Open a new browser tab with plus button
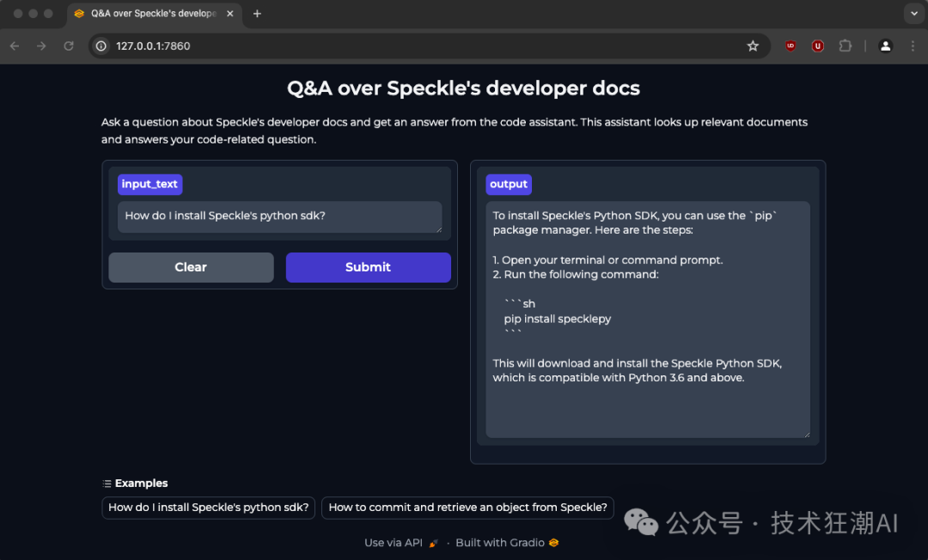The height and width of the screenshot is (560, 928). click(256, 13)
